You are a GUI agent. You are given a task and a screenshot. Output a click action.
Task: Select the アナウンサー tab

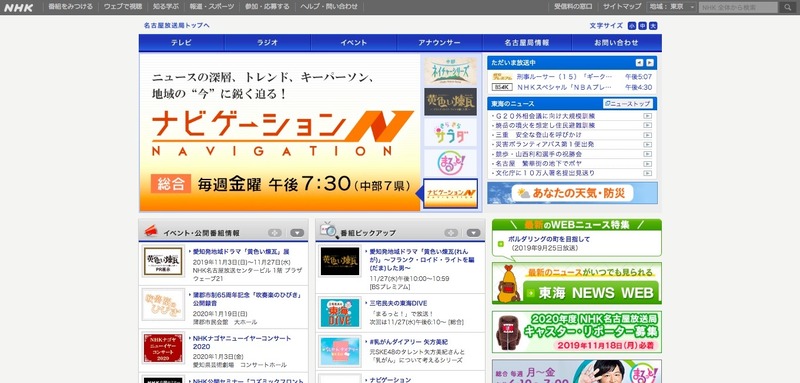tap(439, 43)
